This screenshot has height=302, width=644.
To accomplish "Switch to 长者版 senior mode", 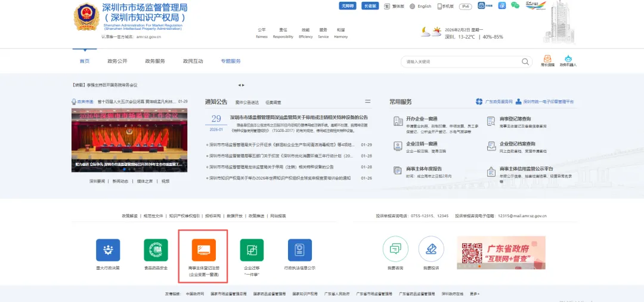I will click(370, 6).
